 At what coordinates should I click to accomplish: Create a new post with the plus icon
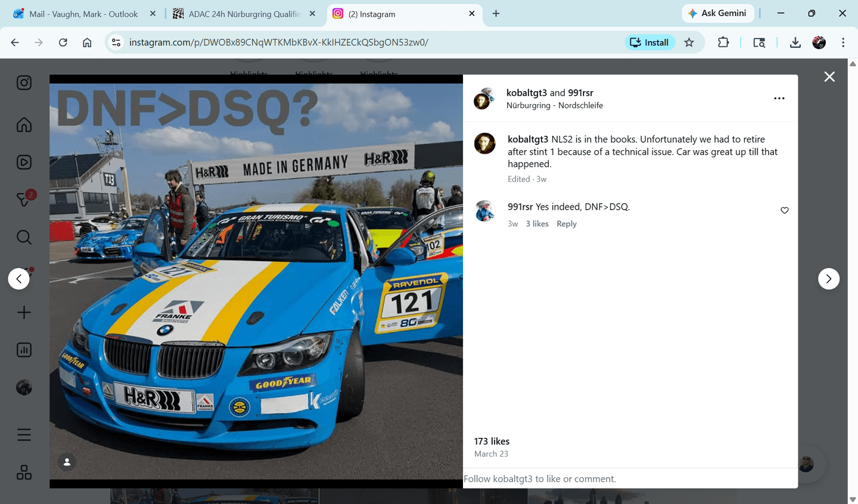pyautogui.click(x=24, y=312)
